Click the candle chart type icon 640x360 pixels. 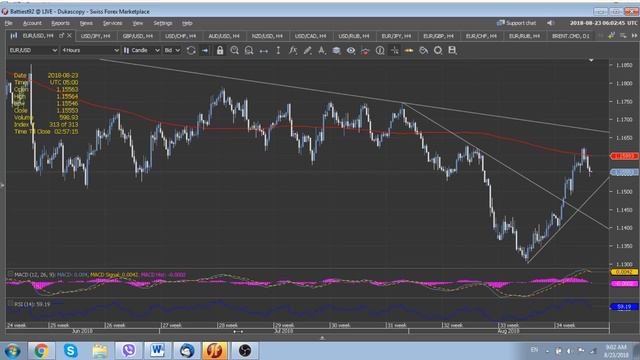click(x=127, y=50)
